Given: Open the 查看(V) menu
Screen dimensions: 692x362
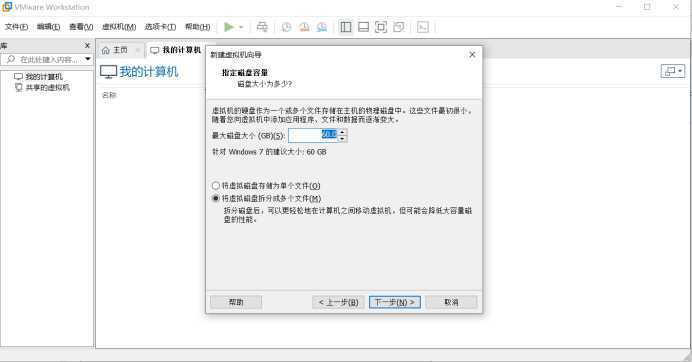Looking at the screenshot, I should click(81, 27).
